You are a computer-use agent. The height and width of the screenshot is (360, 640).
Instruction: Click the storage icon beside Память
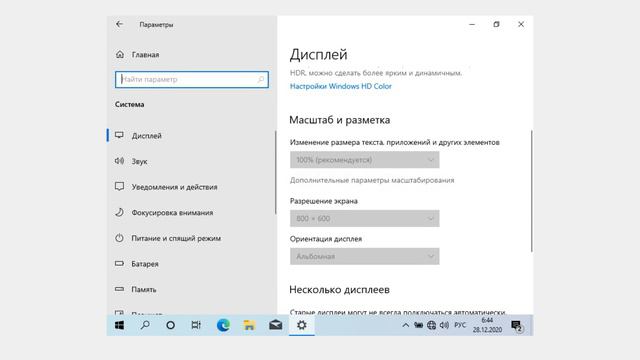click(x=119, y=289)
